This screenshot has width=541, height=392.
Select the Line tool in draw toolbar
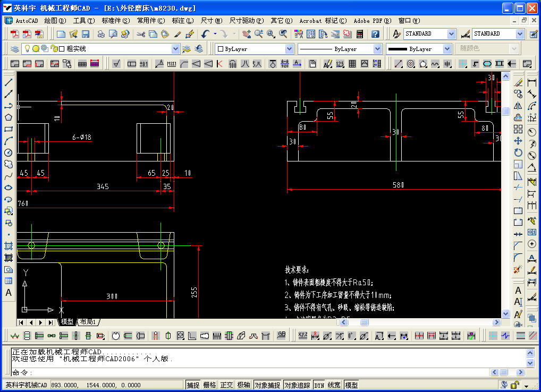(x=9, y=82)
